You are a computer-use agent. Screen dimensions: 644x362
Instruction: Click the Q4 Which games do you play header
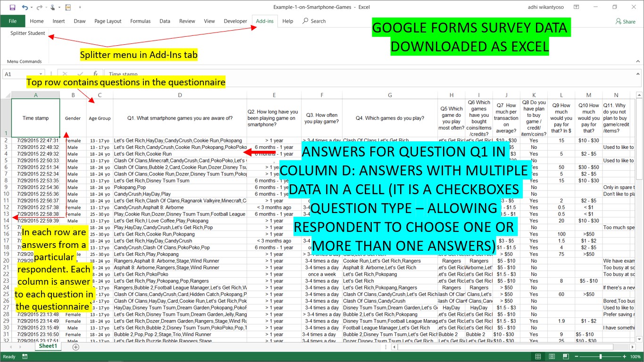coord(390,118)
